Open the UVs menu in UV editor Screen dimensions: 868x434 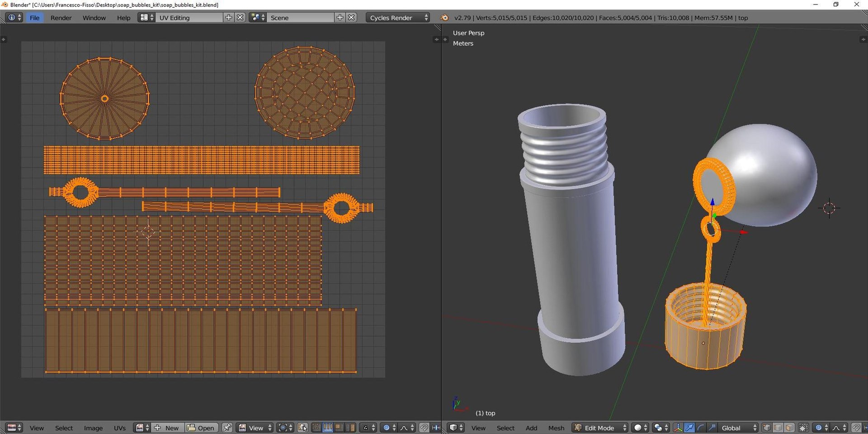click(120, 428)
